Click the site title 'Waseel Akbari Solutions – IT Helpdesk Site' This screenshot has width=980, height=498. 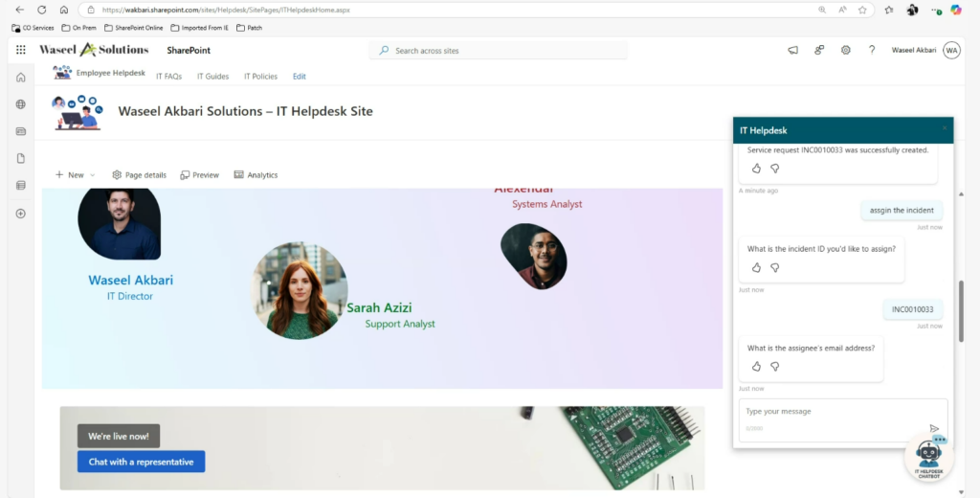(x=246, y=111)
